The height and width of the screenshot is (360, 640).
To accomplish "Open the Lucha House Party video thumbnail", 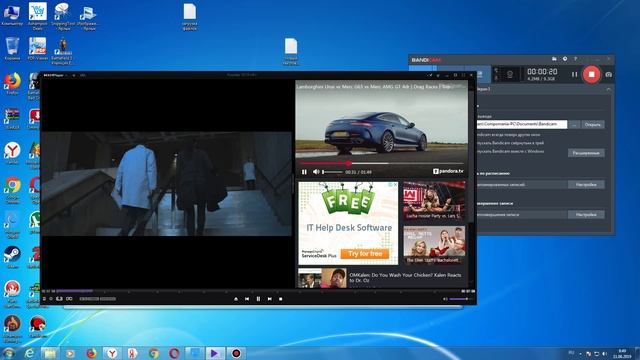I will [x=434, y=200].
